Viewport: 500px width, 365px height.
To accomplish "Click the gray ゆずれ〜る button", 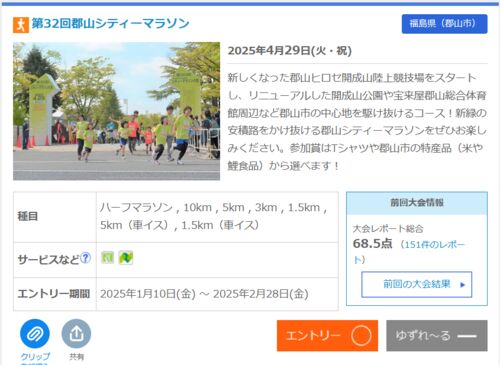I will pos(437,335).
